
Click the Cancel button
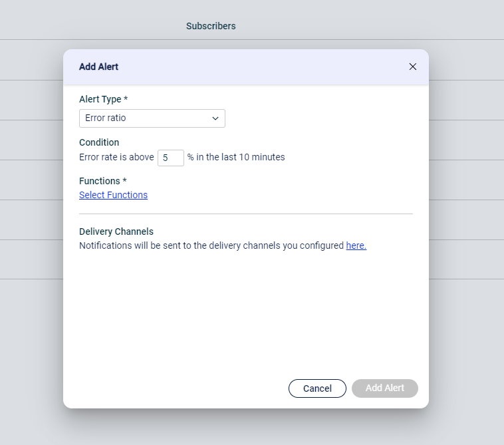[317, 388]
